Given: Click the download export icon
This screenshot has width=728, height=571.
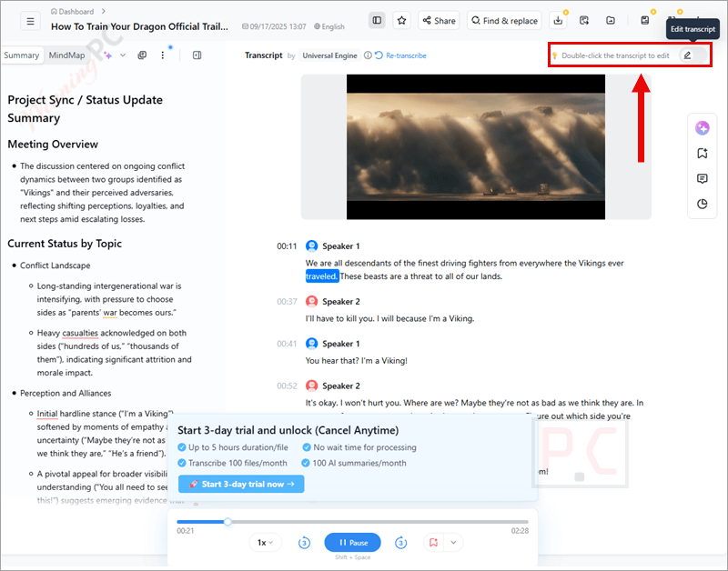Looking at the screenshot, I should pos(558,20).
